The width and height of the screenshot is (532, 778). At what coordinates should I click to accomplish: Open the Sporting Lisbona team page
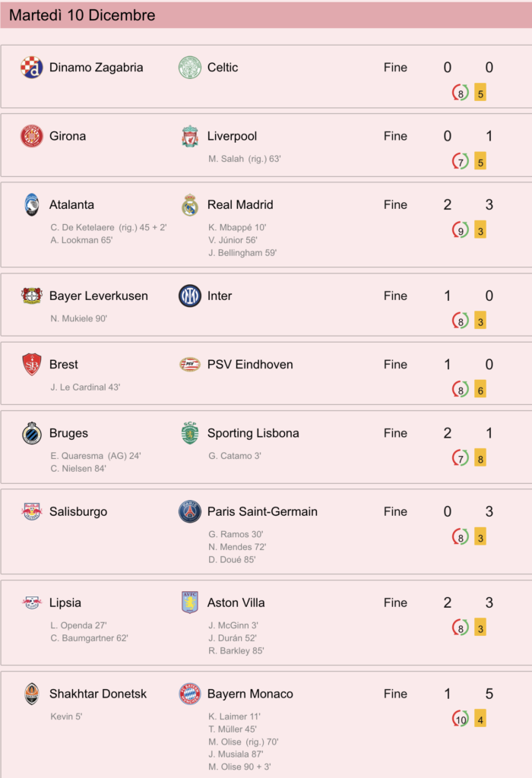pos(253,433)
